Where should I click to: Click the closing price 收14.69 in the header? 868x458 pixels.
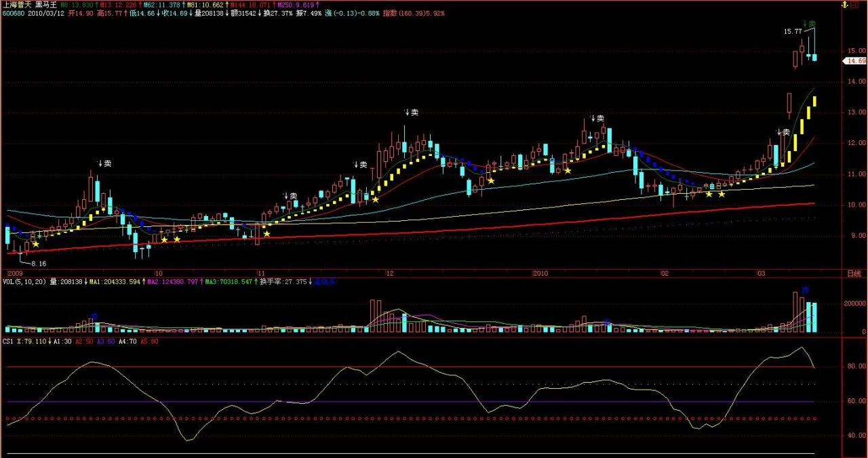174,13
